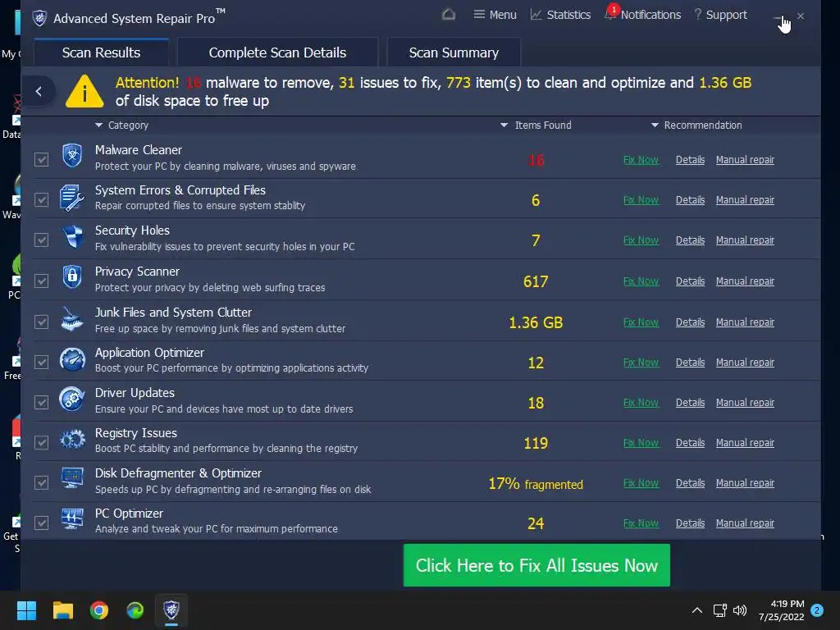Click the Advanced System Repair Pro logo
This screenshot has width=840, height=630.
39,18
